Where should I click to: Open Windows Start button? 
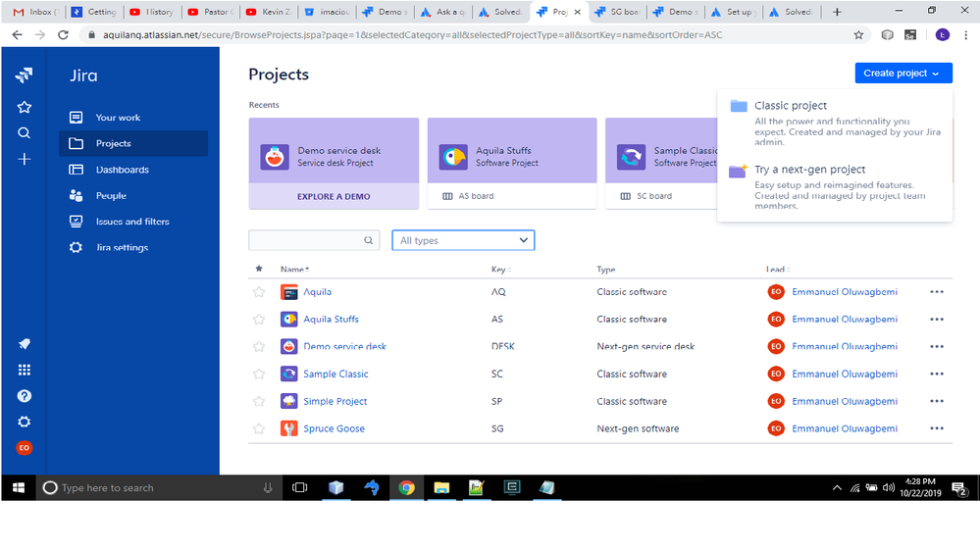18,488
